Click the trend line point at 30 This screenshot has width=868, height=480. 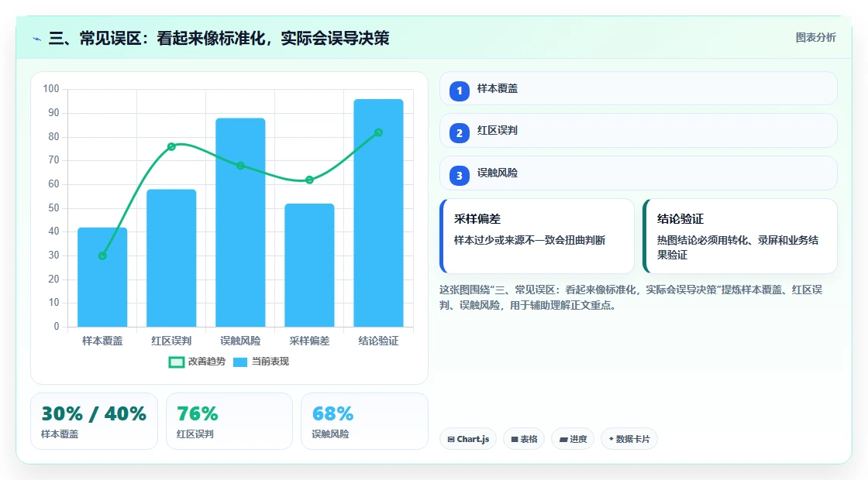tap(102, 255)
